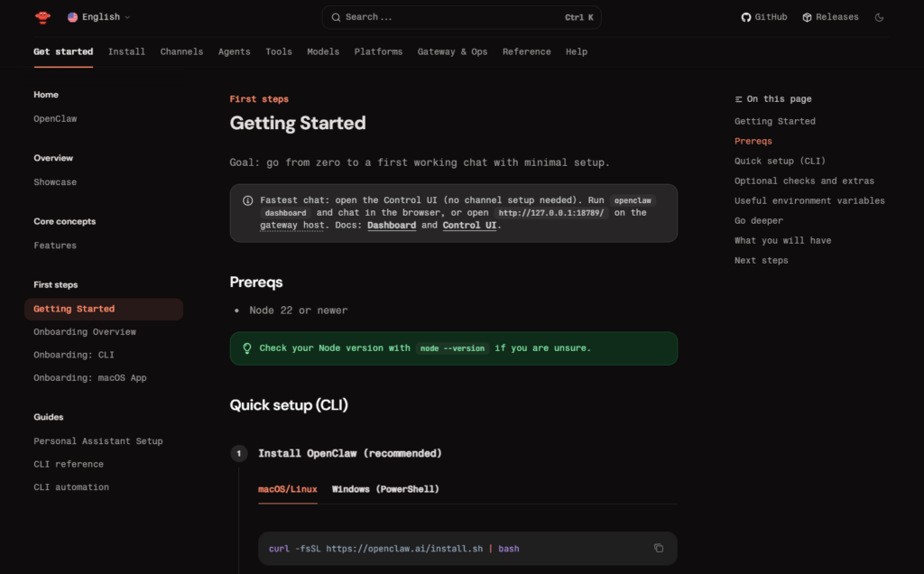Screen dimensions: 924x574
Task: Copy the curl install command
Action: point(659,548)
